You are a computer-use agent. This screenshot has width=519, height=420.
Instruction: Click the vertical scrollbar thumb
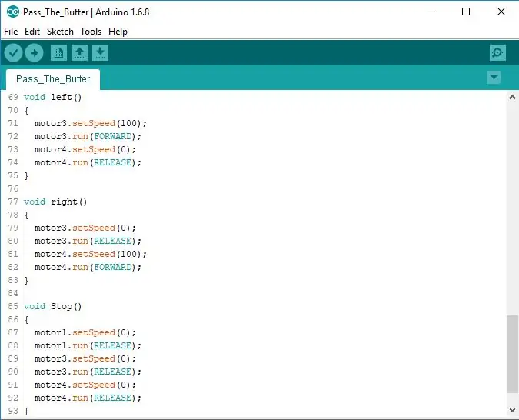(x=512, y=354)
